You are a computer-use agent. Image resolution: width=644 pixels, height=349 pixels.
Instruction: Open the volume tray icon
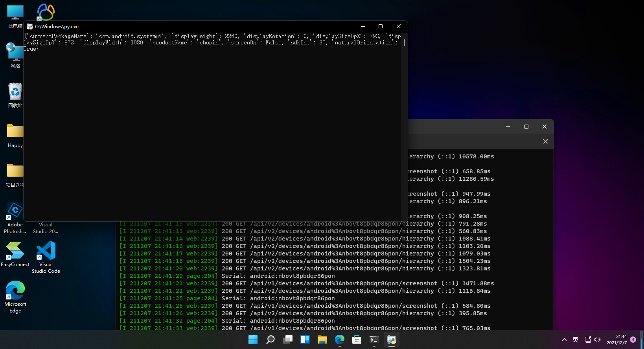click(597, 340)
